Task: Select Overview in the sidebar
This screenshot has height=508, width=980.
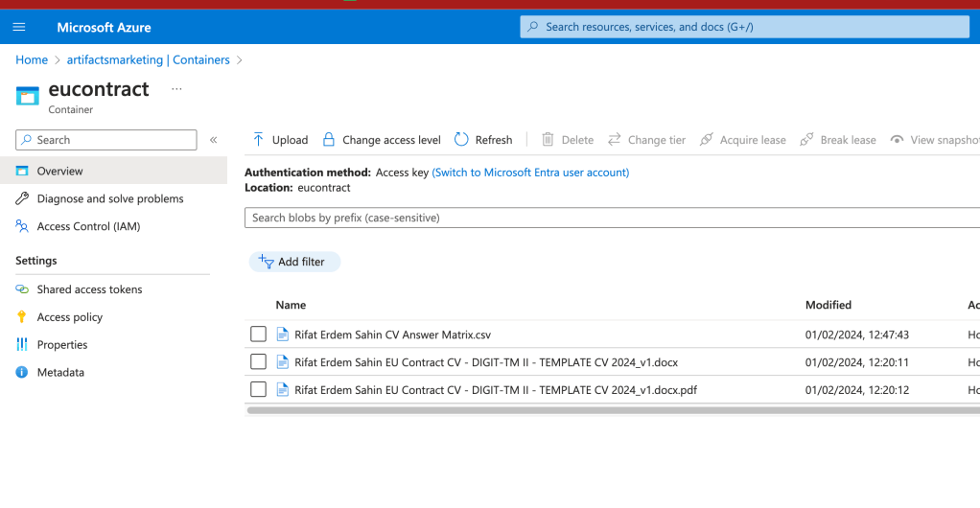Action: click(x=113, y=171)
